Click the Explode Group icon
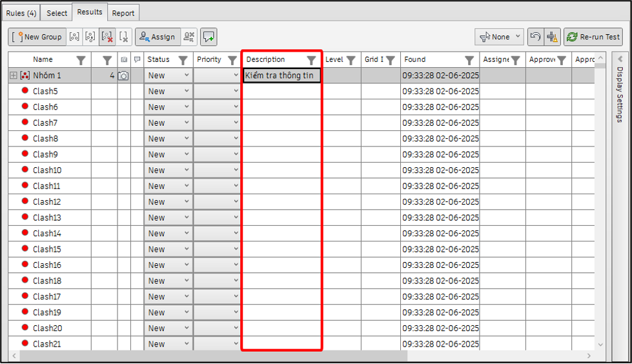Viewport: 632px width, 364px height. [x=107, y=37]
